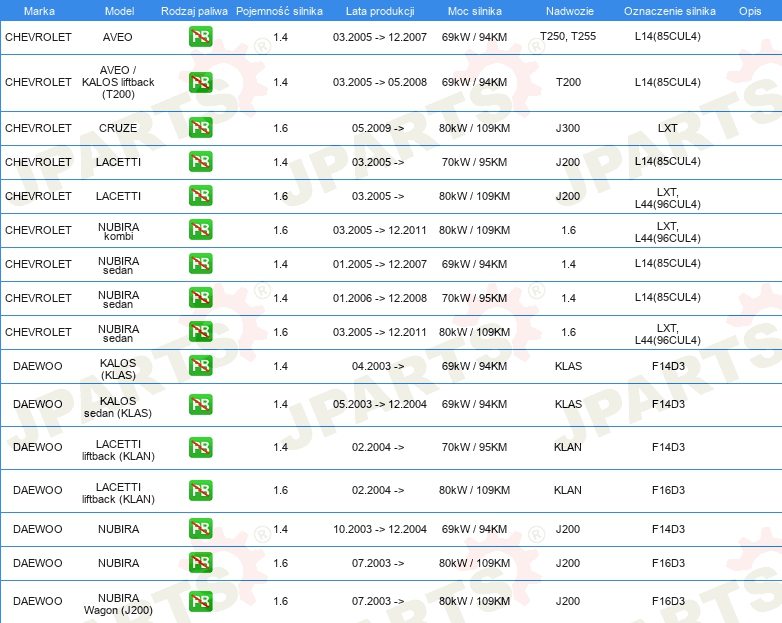
Task: Click the Rodzaj paliwa column header
Action: pyautogui.click(x=194, y=11)
